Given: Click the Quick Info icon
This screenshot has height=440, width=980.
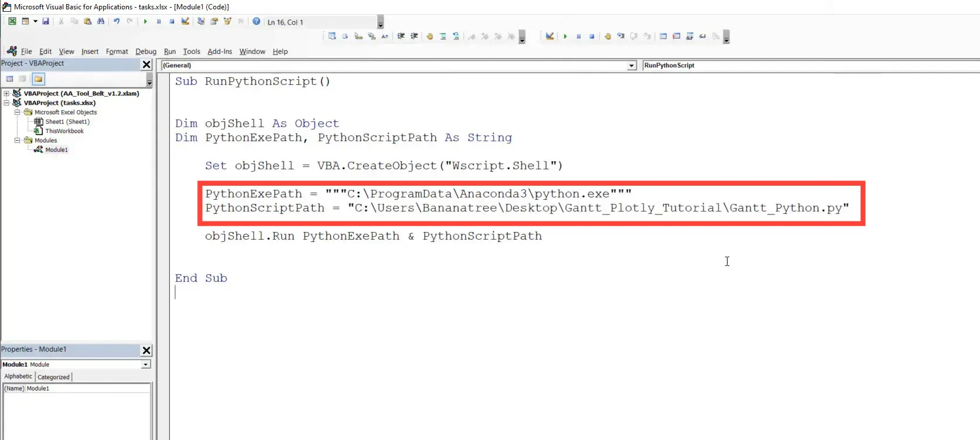Looking at the screenshot, I should click(358, 36).
